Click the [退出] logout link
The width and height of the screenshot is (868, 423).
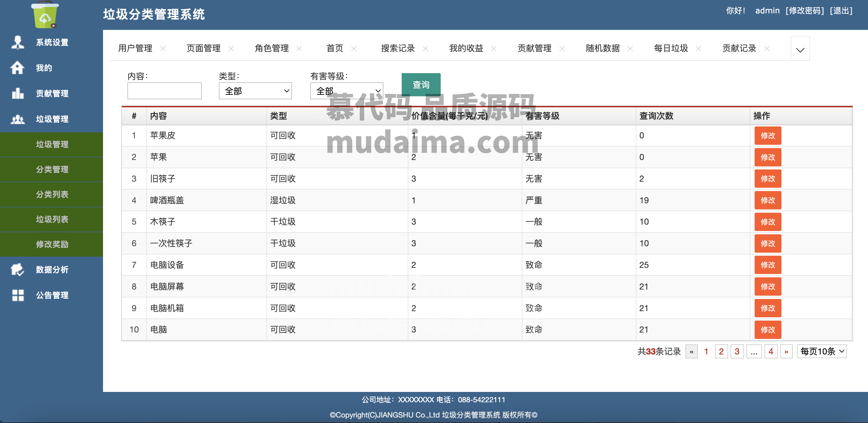pos(841,11)
